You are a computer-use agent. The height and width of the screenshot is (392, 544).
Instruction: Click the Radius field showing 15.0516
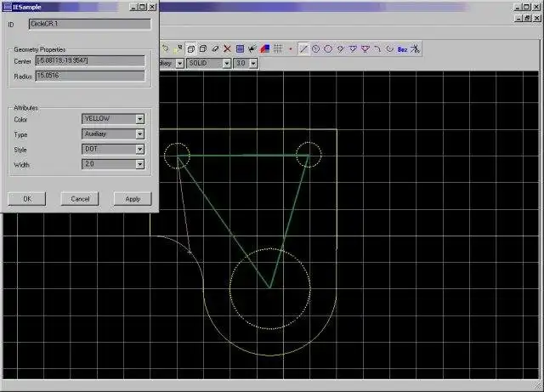[x=90, y=76]
